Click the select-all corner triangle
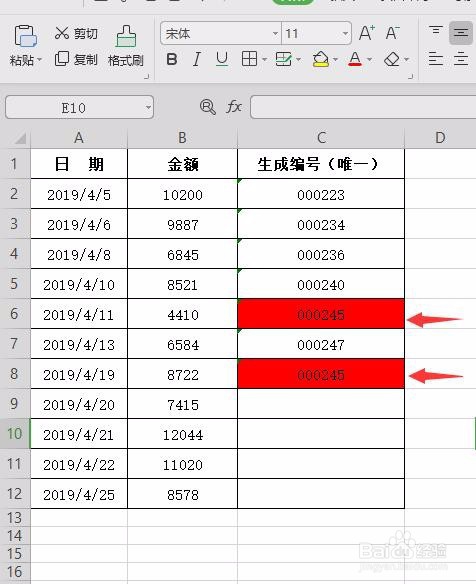 pyautogui.click(x=20, y=138)
